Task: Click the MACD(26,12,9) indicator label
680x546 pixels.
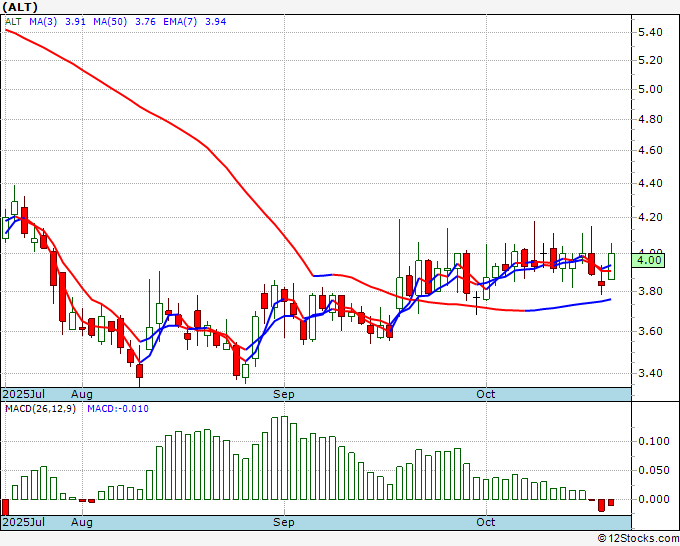Action: pos(40,409)
